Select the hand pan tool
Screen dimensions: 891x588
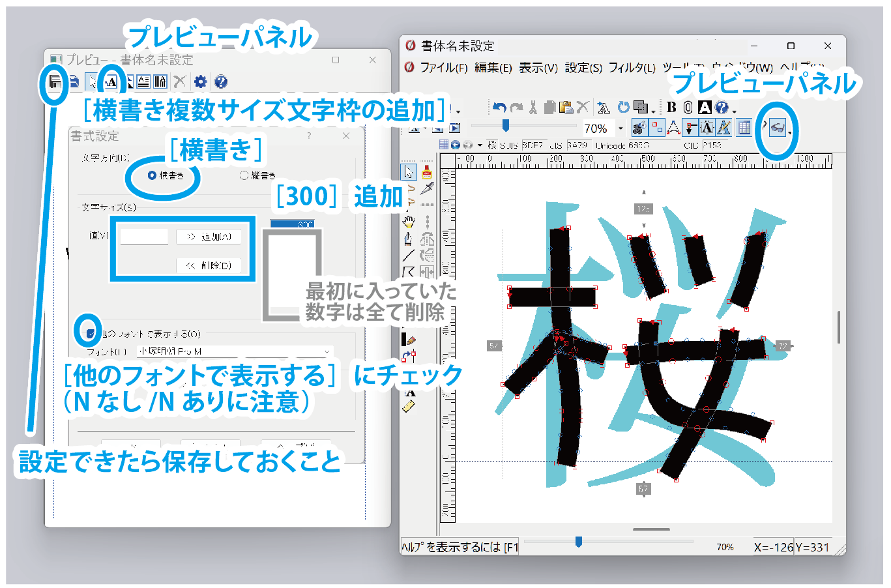point(409,222)
